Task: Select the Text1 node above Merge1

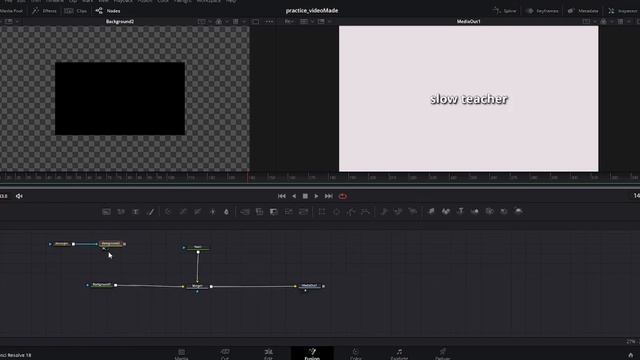Action: (198, 247)
